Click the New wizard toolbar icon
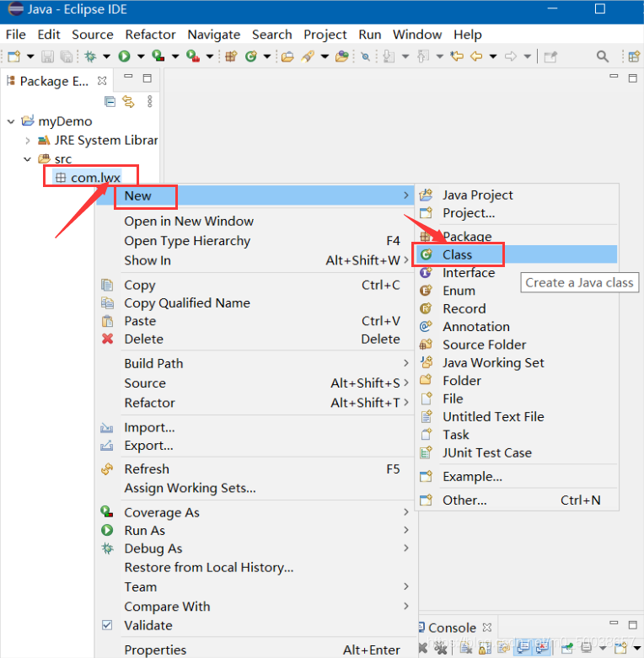The height and width of the screenshot is (658, 644). (x=13, y=56)
